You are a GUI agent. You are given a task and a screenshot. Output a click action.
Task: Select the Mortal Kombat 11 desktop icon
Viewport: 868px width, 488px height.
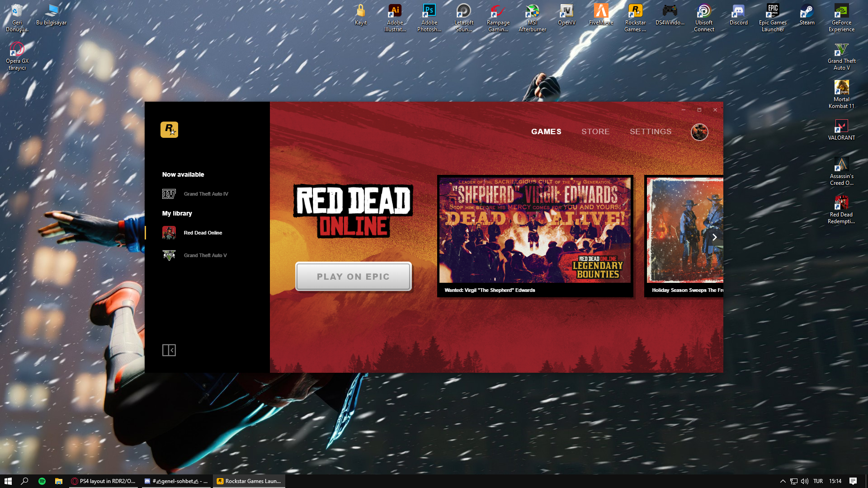[841, 94]
